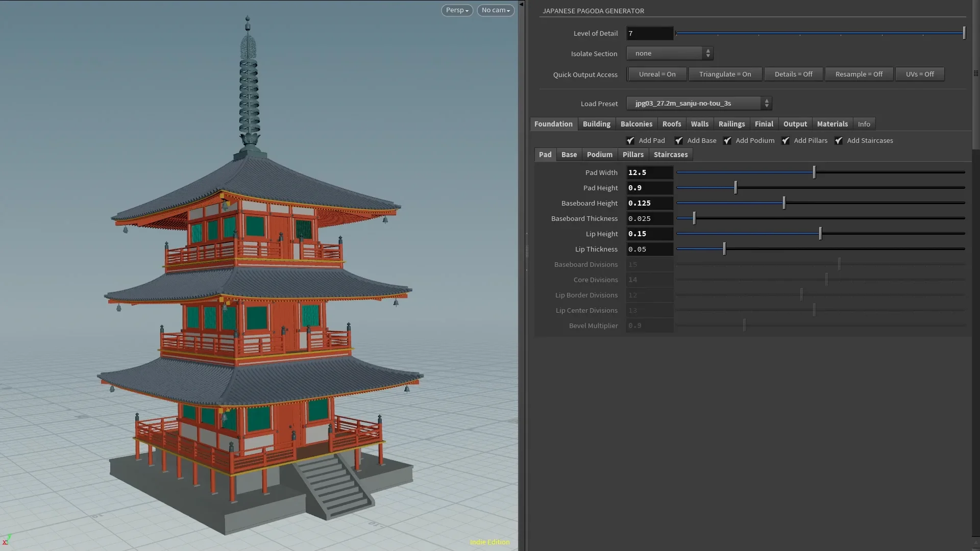Uncheck Add Pad
The height and width of the screenshot is (551, 980).
629,140
